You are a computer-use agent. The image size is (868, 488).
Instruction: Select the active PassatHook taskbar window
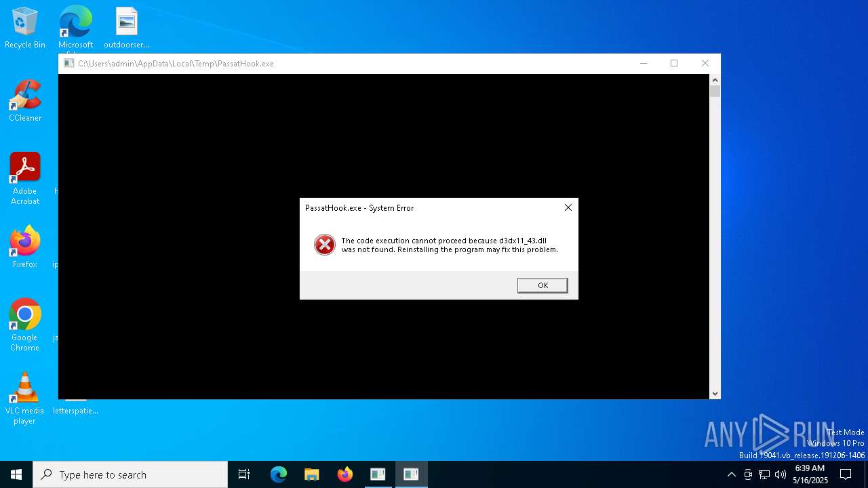pyautogui.click(x=411, y=474)
